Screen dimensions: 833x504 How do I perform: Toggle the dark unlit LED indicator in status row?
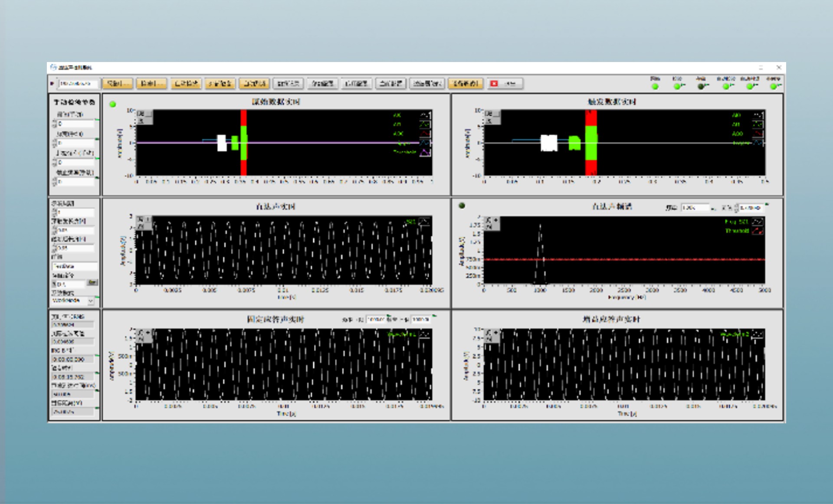pos(700,87)
